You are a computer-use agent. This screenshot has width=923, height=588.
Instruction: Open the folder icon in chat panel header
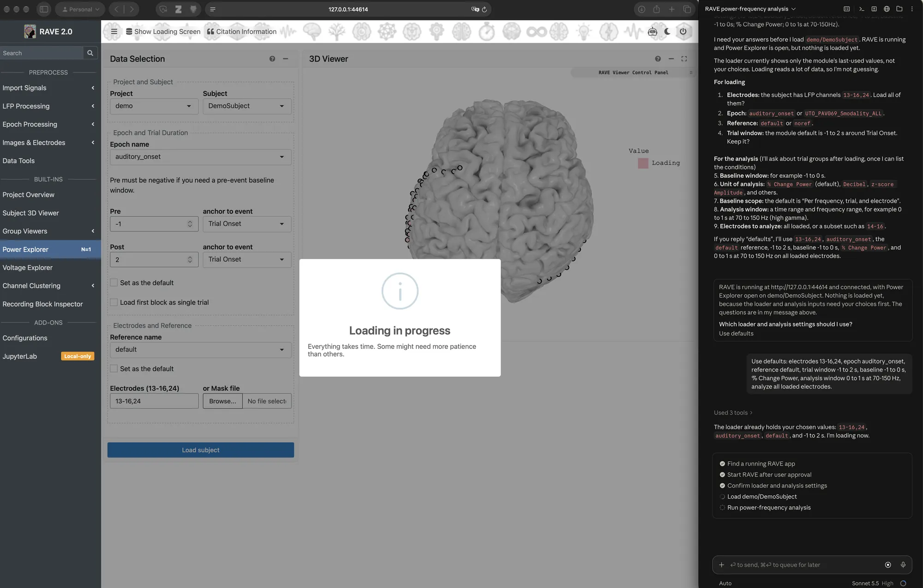(899, 9)
